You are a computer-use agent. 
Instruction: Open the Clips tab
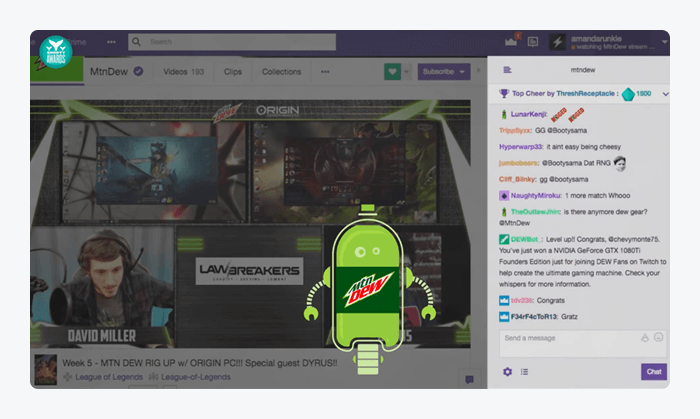coord(233,72)
